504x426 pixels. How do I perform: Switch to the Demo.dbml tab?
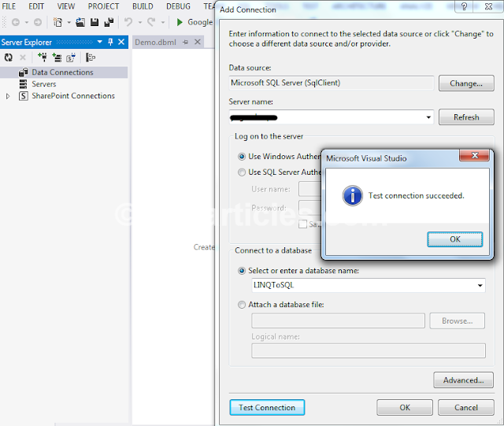pos(156,42)
